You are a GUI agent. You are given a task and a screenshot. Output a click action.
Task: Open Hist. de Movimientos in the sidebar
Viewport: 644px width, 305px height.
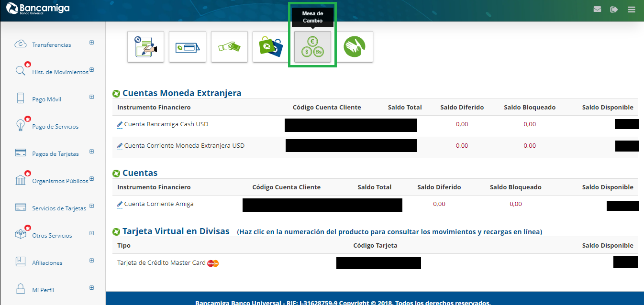pos(60,72)
